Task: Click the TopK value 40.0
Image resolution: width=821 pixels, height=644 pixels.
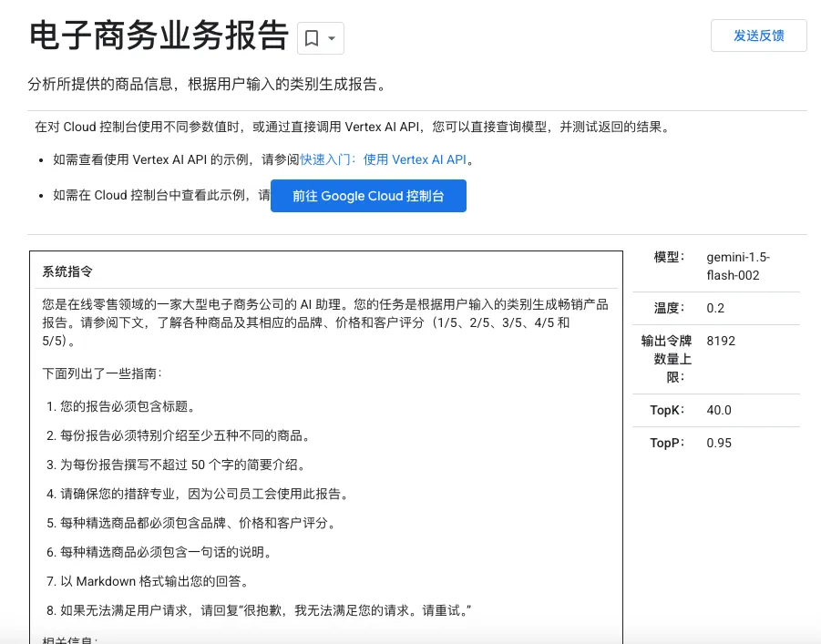Action: click(719, 410)
